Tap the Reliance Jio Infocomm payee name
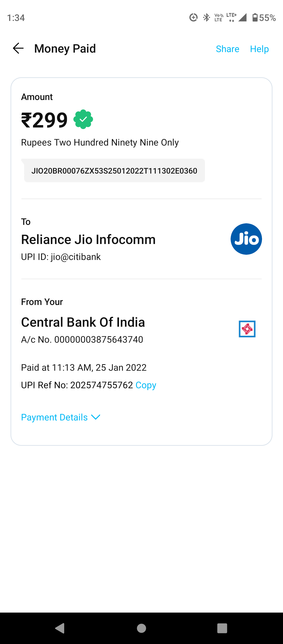The width and height of the screenshot is (283, 644). 88,240
